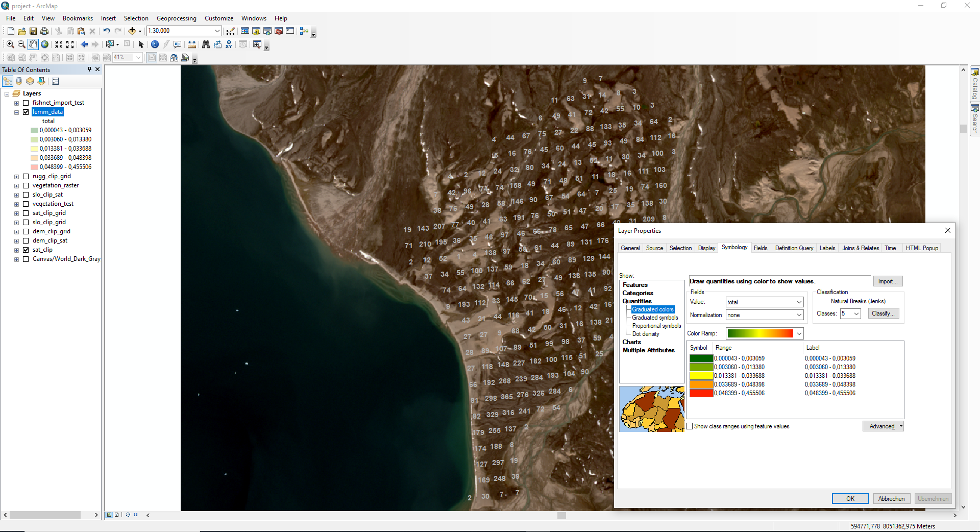This screenshot has width=980, height=532.
Task: Save the project using the Save icon
Action: (x=33, y=31)
